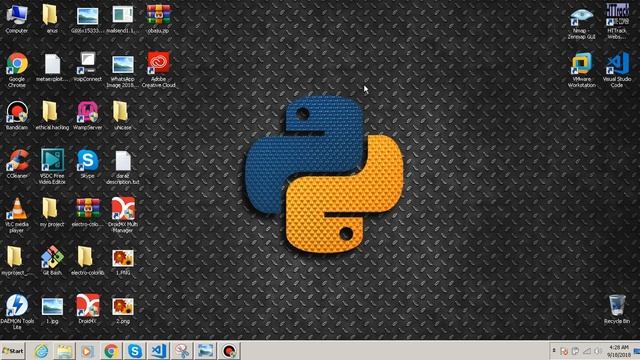
Task: Launch the Droid4X desktop shortcut
Action: 87,309
